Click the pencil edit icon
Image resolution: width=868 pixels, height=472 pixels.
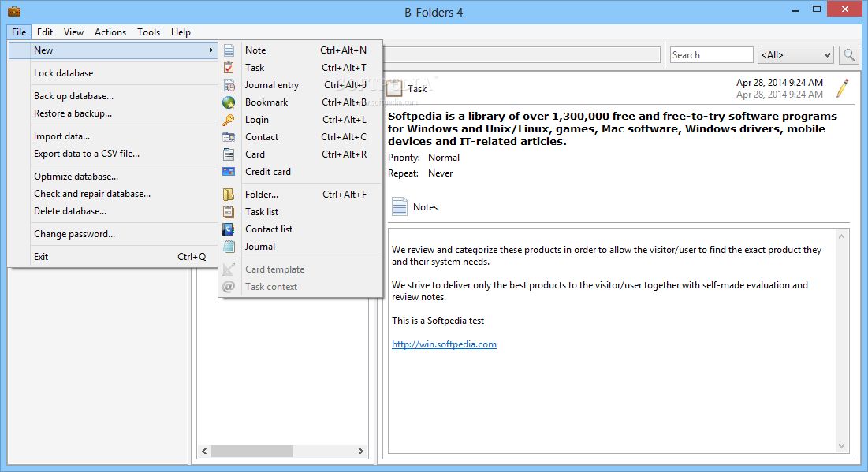843,88
